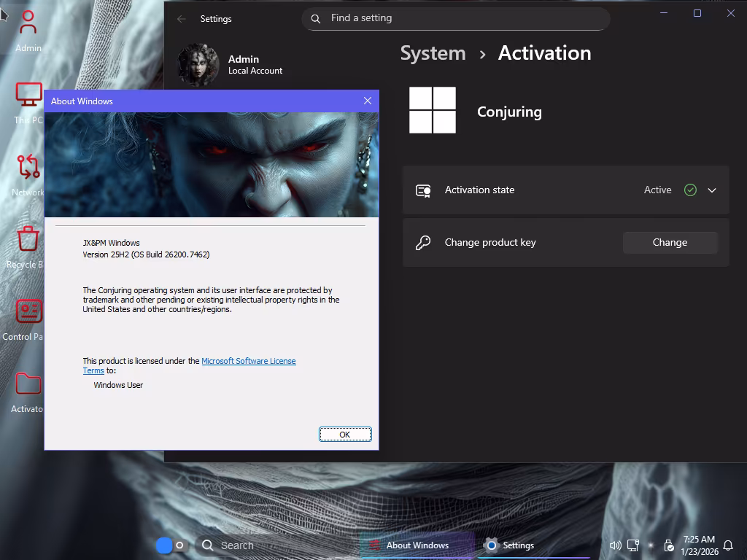Navigate to System in the breadcrumb
This screenshot has width=747, height=560.
[433, 53]
